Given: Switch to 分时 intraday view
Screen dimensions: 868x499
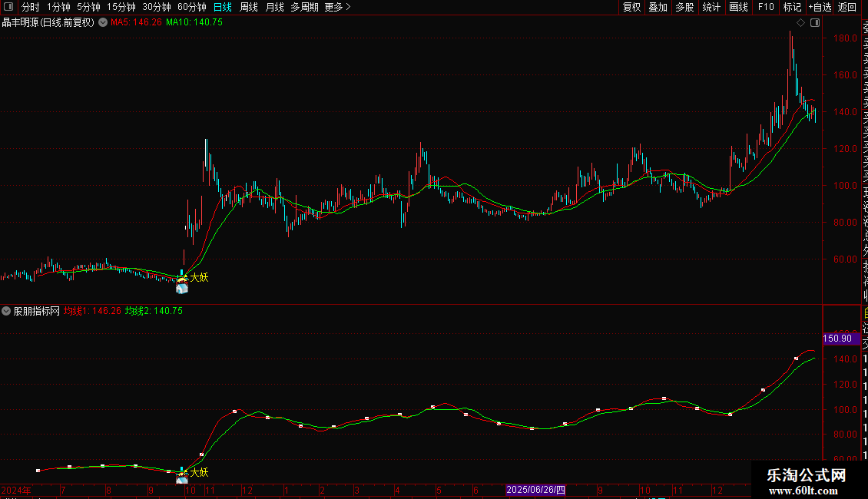Looking at the screenshot, I should pos(31,7).
